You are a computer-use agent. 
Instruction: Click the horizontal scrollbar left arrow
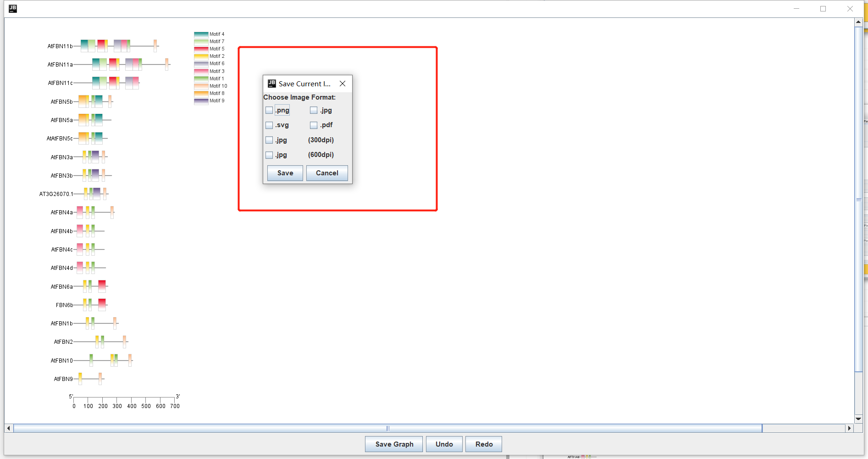pos(9,428)
